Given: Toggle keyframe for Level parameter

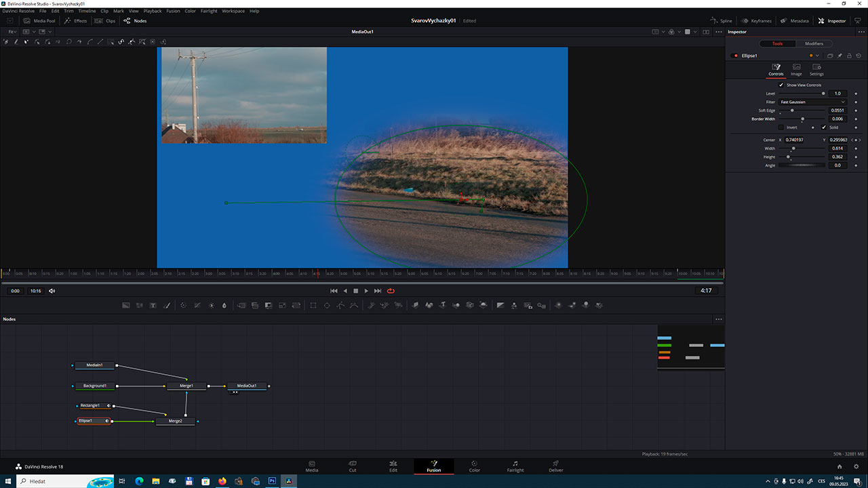Looking at the screenshot, I should click(x=856, y=94).
